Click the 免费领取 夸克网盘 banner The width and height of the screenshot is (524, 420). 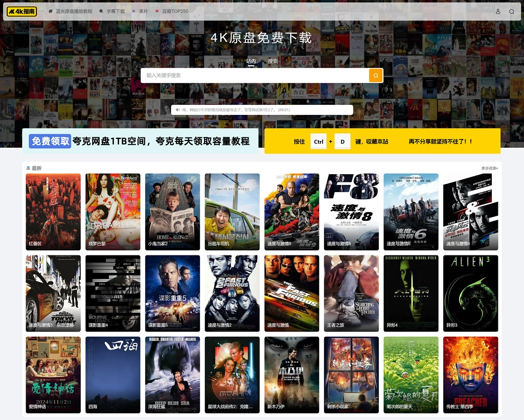140,141
